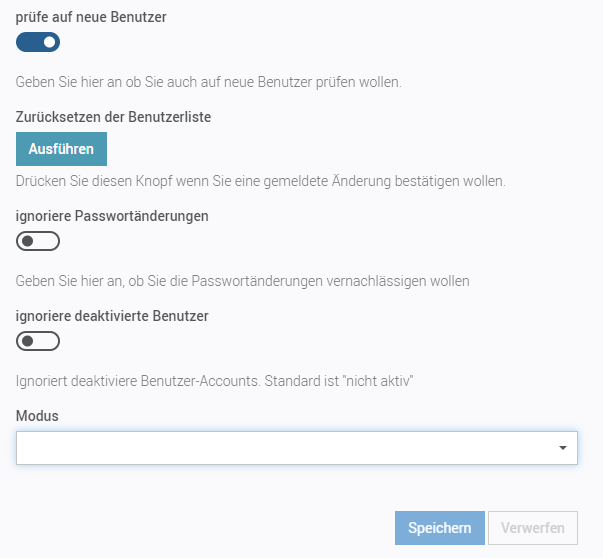Click the 'ignoriere Passwortänderungen' label
The width and height of the screenshot is (603, 558).
point(112,215)
